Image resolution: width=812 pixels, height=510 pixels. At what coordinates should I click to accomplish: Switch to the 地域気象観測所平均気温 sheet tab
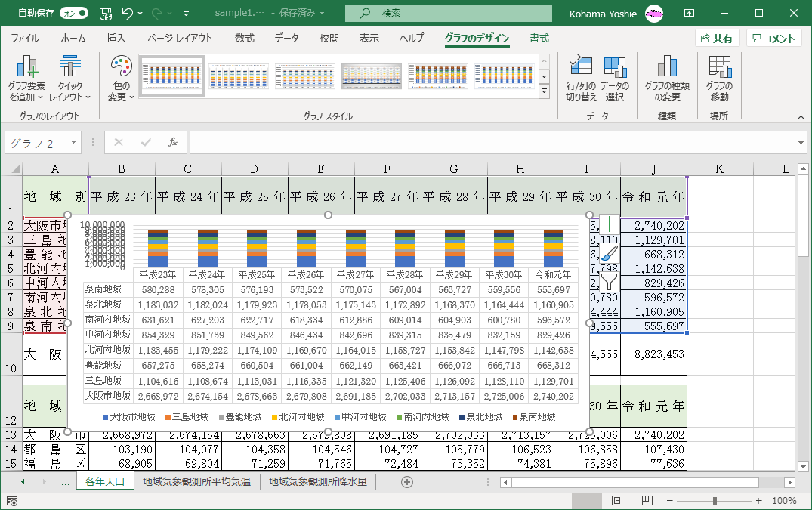(x=196, y=481)
